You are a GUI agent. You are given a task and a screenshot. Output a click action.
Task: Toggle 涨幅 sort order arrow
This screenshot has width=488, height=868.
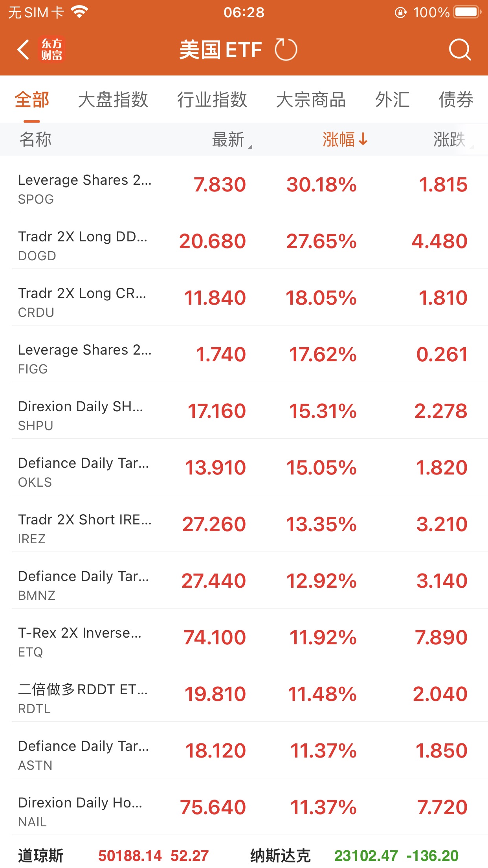[363, 139]
